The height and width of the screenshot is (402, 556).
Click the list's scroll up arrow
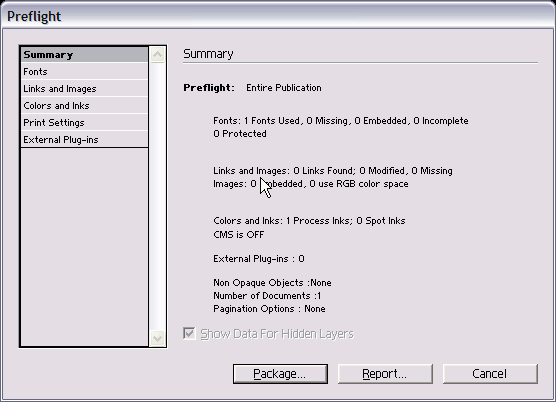tap(157, 55)
